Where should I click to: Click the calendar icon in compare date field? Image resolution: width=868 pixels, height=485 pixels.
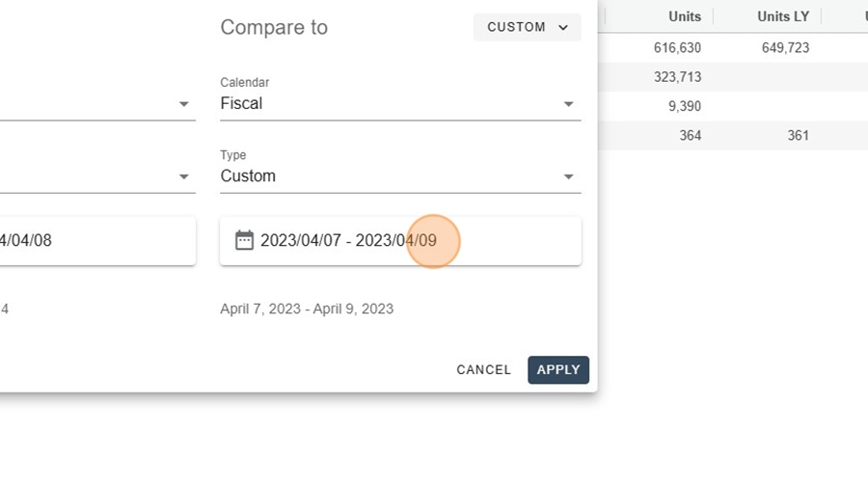(244, 240)
